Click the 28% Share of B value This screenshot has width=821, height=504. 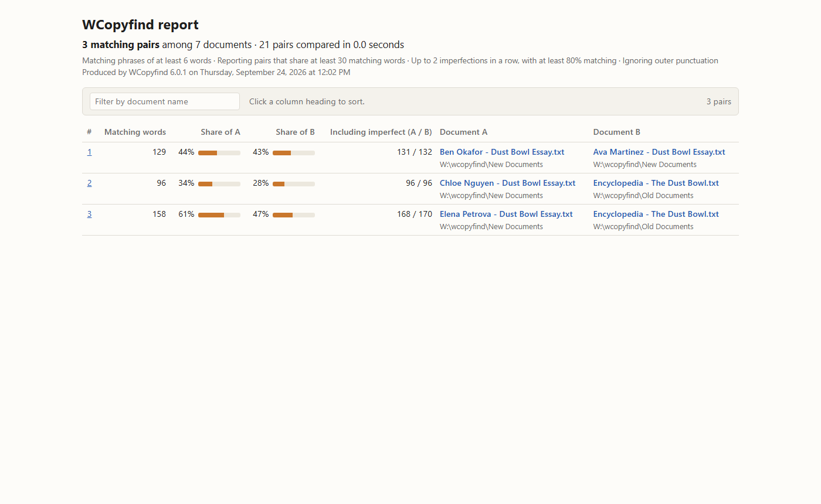[x=261, y=183]
